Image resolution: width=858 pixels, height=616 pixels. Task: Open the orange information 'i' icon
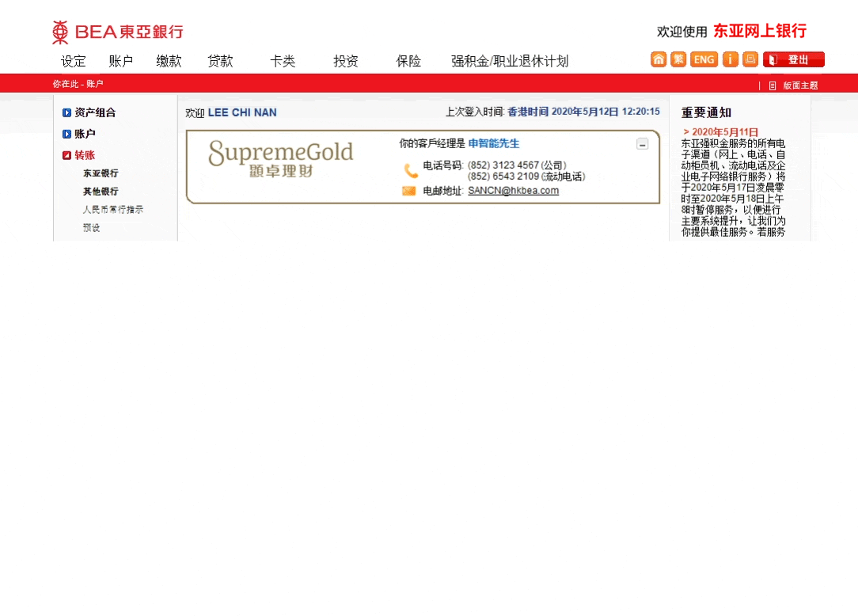click(730, 59)
